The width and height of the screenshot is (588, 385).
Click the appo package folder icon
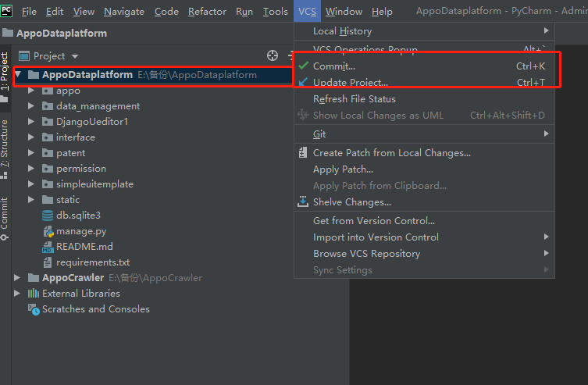click(48, 91)
